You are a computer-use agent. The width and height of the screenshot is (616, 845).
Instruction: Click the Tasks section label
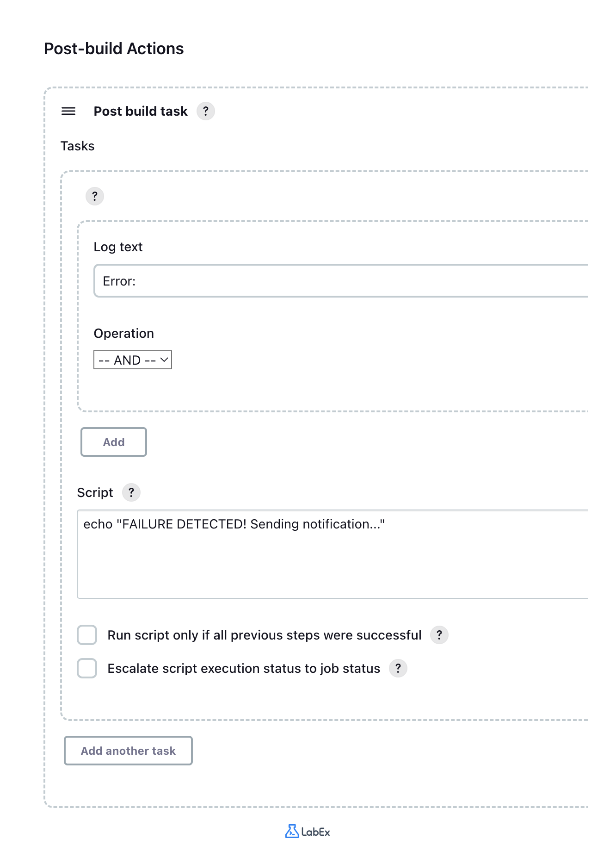tap(77, 146)
